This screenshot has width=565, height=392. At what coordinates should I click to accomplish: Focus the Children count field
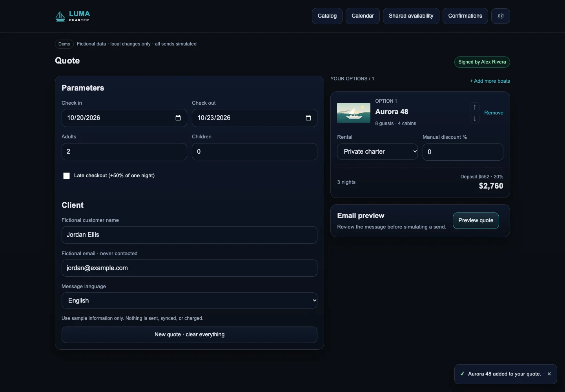pyautogui.click(x=255, y=152)
